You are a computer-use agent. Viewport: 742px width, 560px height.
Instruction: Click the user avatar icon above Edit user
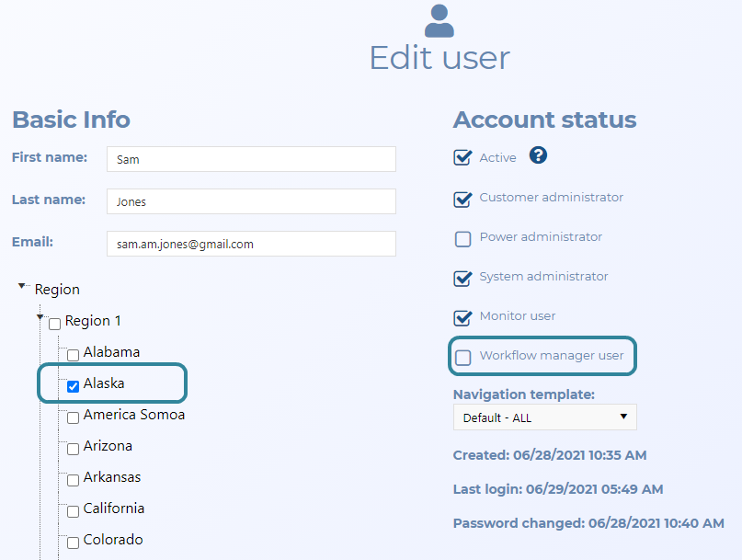click(439, 20)
